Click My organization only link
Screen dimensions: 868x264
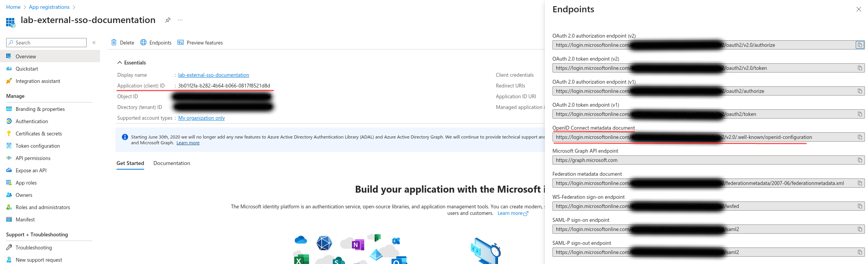(x=201, y=118)
